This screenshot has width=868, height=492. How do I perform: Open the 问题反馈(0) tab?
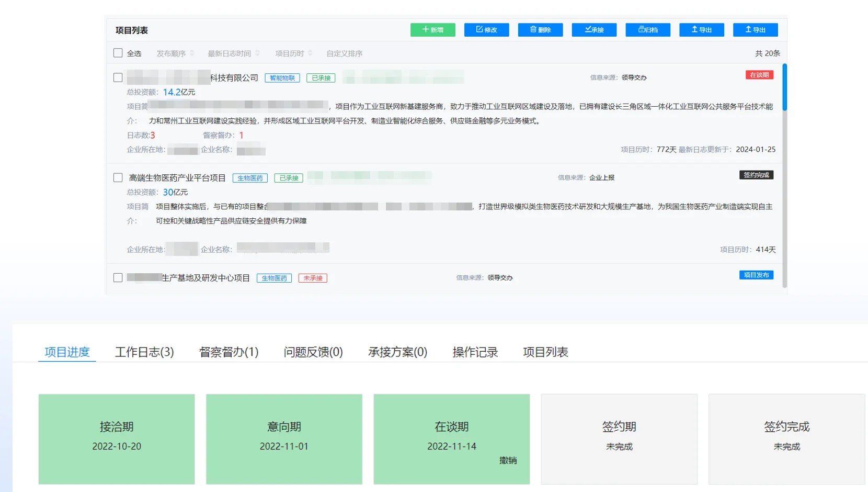(x=313, y=352)
